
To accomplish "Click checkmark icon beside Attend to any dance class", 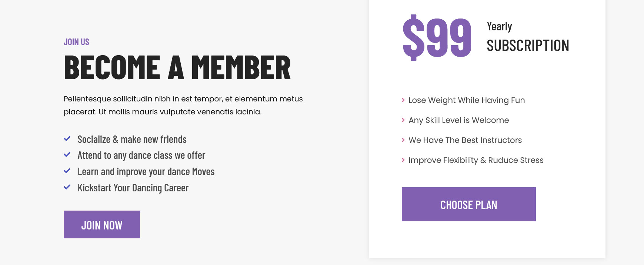I will pyautogui.click(x=67, y=155).
